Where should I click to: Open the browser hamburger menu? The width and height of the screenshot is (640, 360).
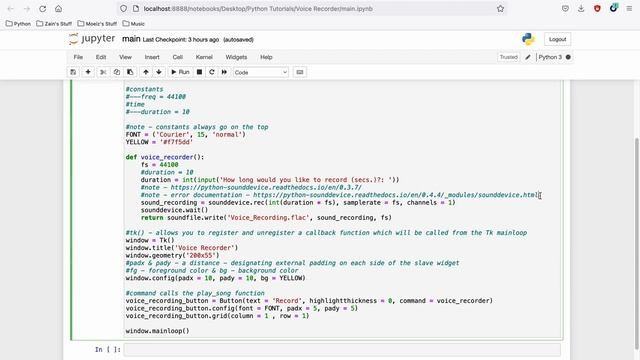pos(629,9)
